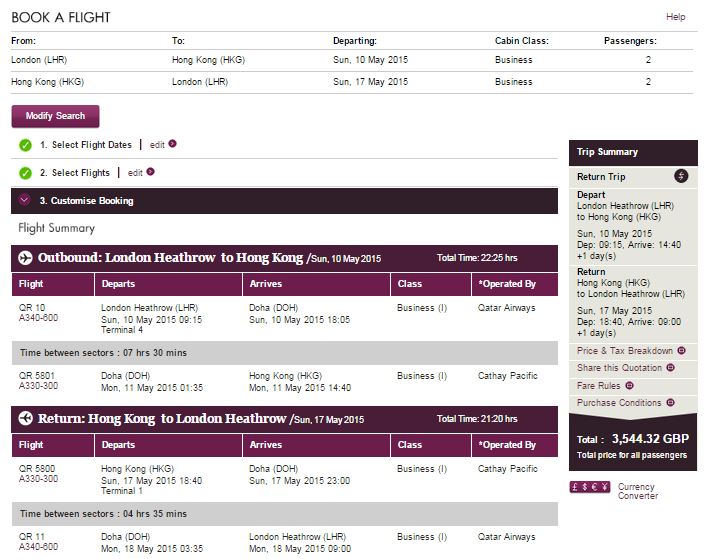709x559 pixels.
Task: Click the Outbound flight airplane icon
Action: coord(26,258)
